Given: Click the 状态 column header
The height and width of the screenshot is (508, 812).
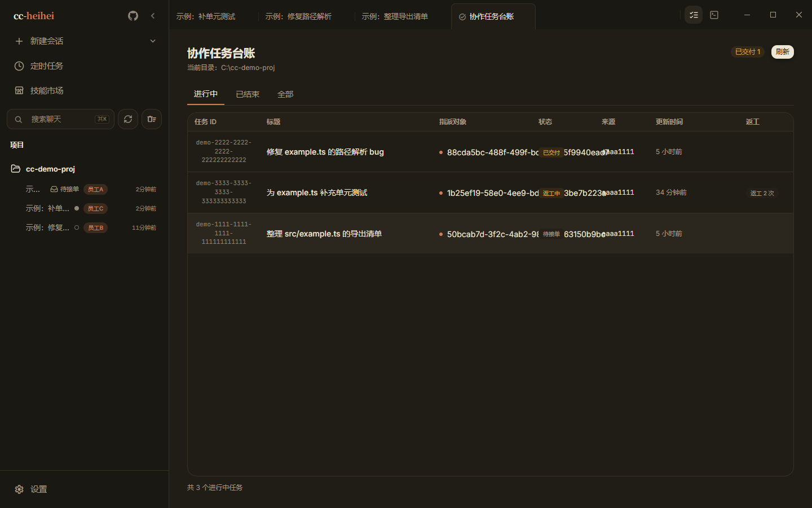Looking at the screenshot, I should click(545, 122).
